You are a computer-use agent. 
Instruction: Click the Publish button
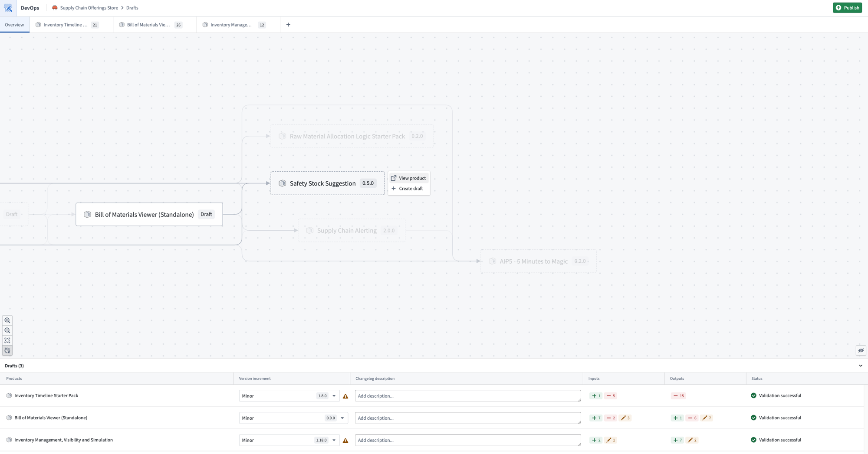click(x=847, y=8)
